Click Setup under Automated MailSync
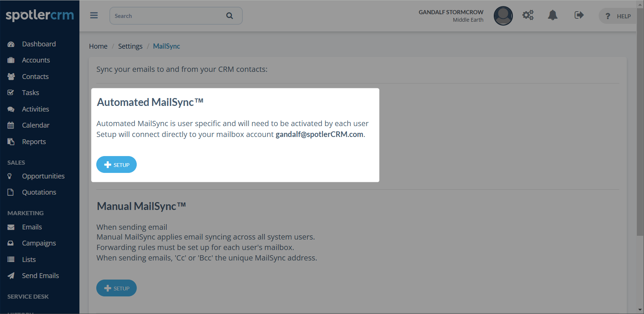Viewport: 644px width, 314px height. [117, 165]
